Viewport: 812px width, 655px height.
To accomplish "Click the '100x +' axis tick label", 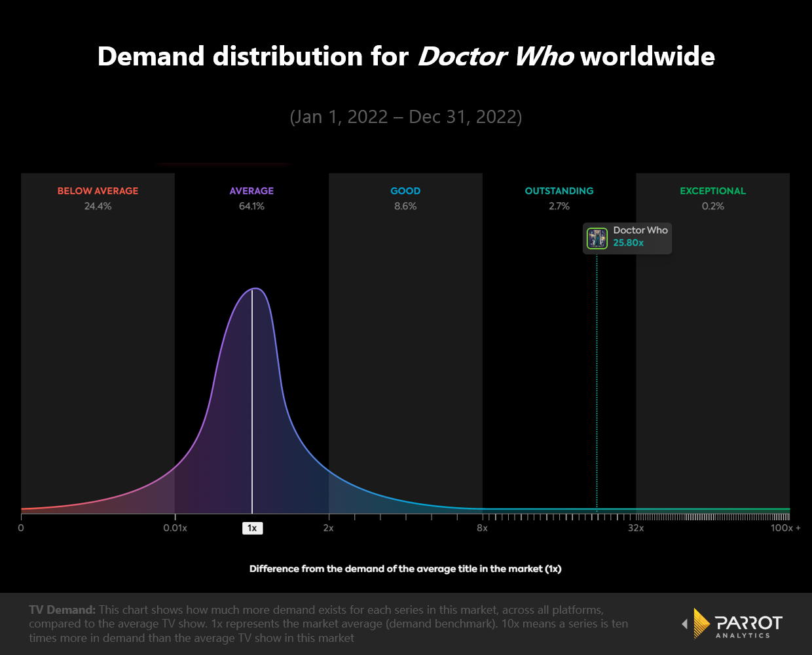I will 785,528.
